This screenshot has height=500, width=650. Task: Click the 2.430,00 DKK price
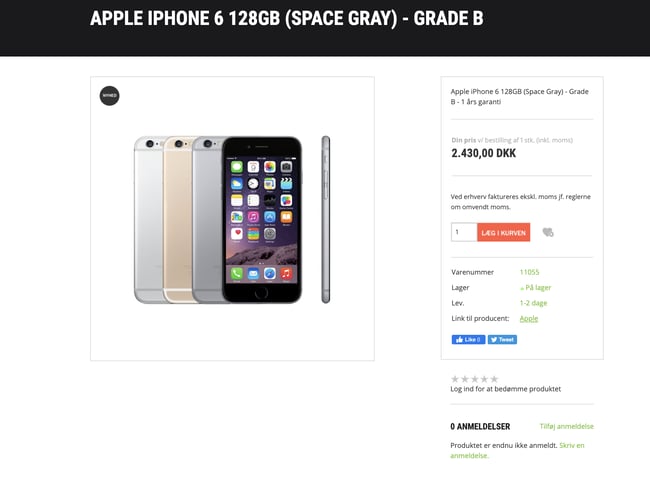pos(483,153)
